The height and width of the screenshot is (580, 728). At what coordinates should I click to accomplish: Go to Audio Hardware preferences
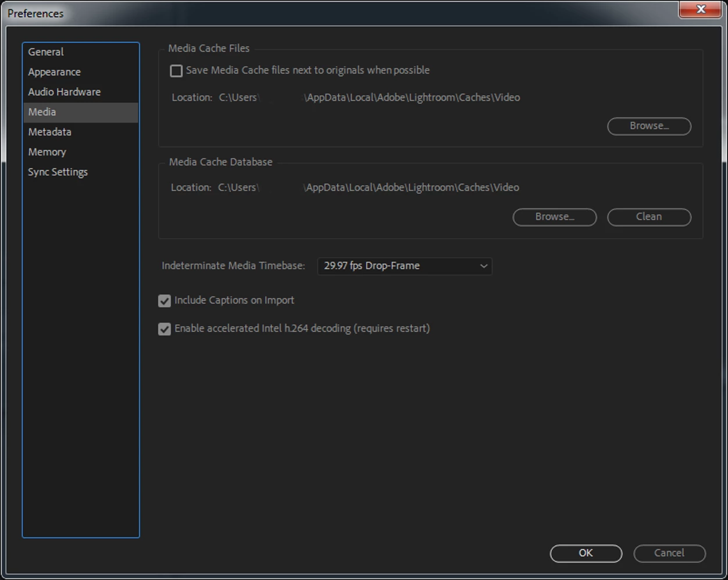pyautogui.click(x=80, y=92)
